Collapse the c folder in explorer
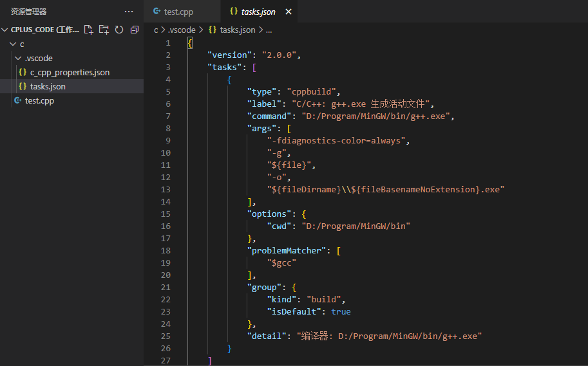The width and height of the screenshot is (588, 366). (12, 44)
